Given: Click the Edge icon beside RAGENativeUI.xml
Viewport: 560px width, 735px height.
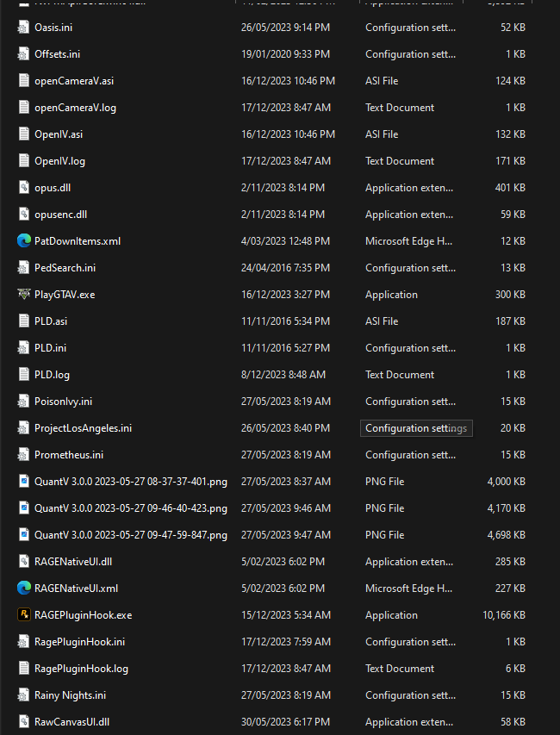Looking at the screenshot, I should tap(23, 589).
